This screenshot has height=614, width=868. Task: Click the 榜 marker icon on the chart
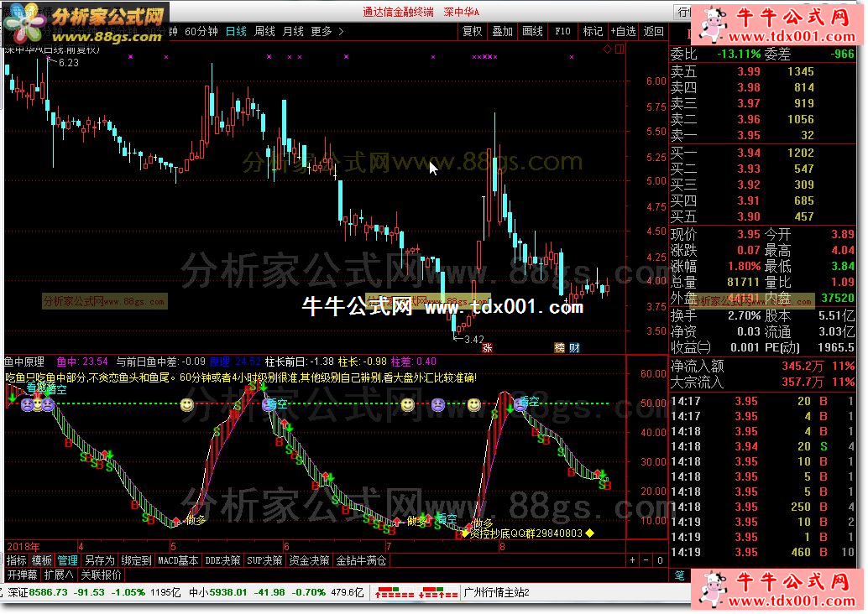tap(559, 346)
